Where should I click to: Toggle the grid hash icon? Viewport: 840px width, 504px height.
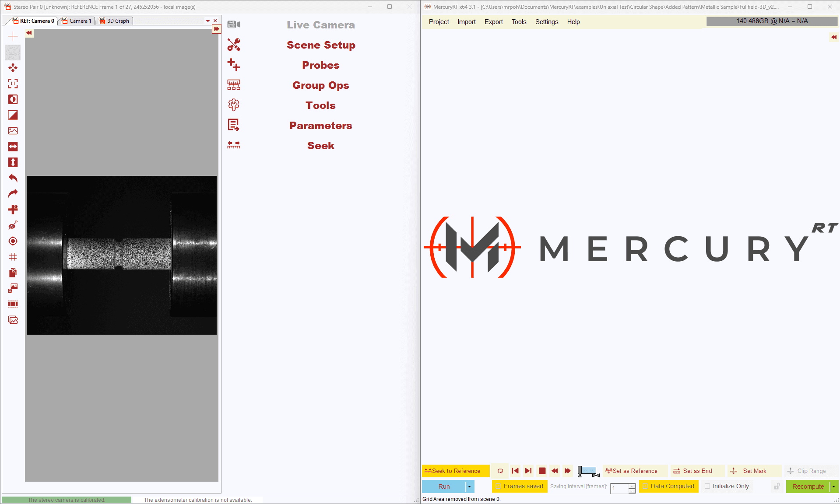click(x=13, y=257)
